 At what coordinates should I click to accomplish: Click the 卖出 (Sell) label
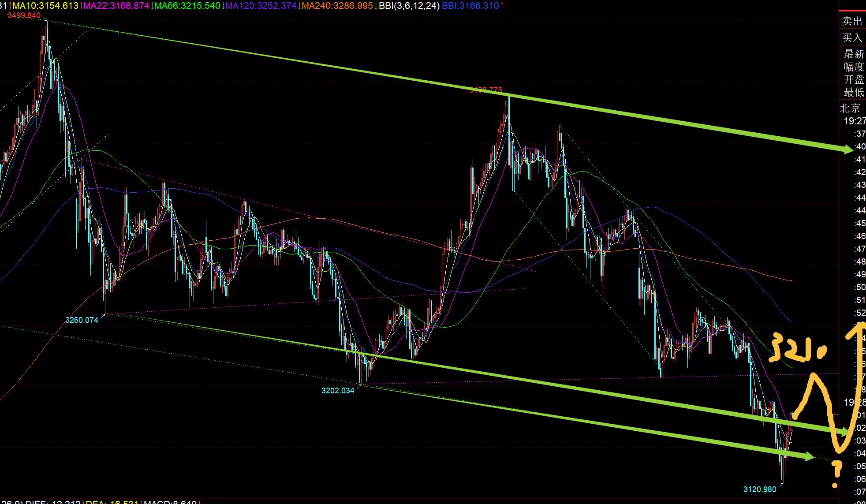click(852, 21)
